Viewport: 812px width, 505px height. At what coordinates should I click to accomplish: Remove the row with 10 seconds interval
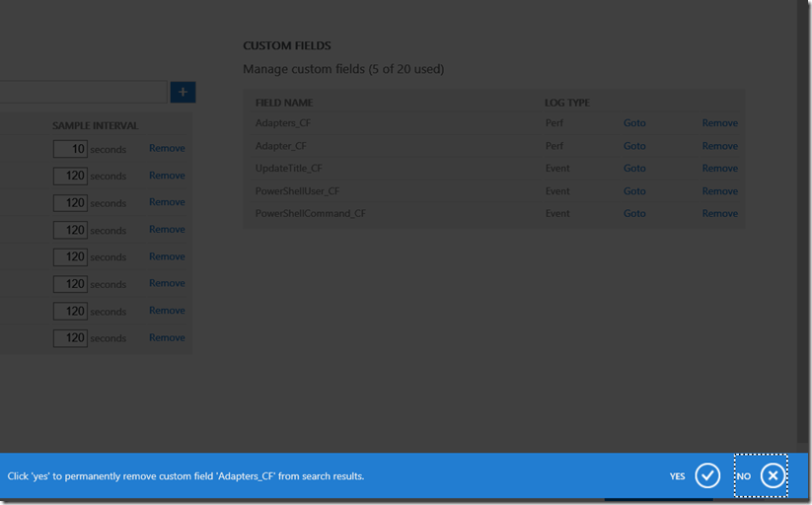pyautogui.click(x=167, y=148)
